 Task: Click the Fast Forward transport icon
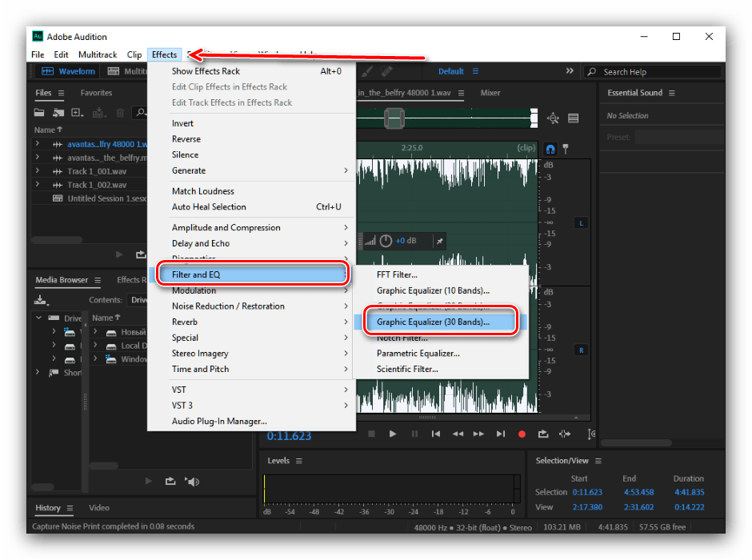click(478, 434)
